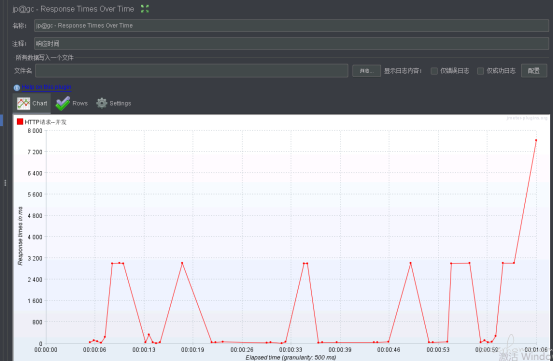Enable the 仅错误日志 checkbox

pos(434,71)
